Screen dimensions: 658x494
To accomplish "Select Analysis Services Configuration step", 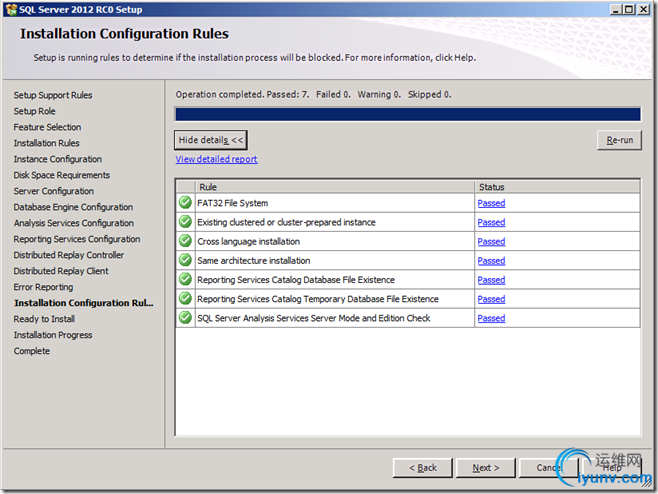I will (74, 223).
